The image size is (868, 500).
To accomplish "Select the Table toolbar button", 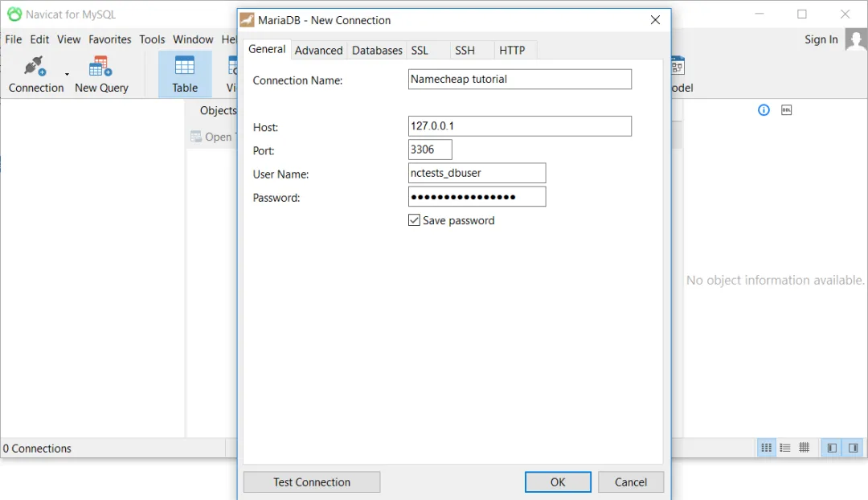I will [x=184, y=74].
